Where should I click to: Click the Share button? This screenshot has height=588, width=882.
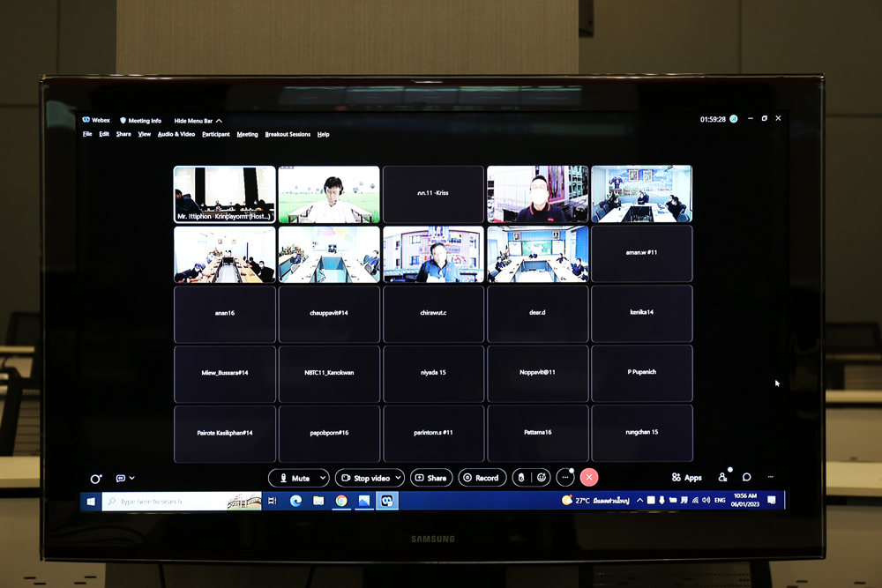click(x=431, y=478)
